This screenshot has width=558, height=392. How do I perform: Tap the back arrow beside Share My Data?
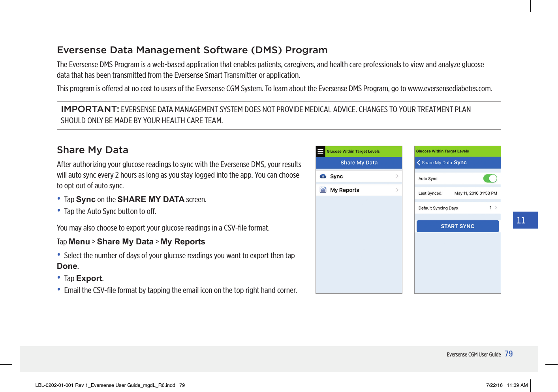419,163
